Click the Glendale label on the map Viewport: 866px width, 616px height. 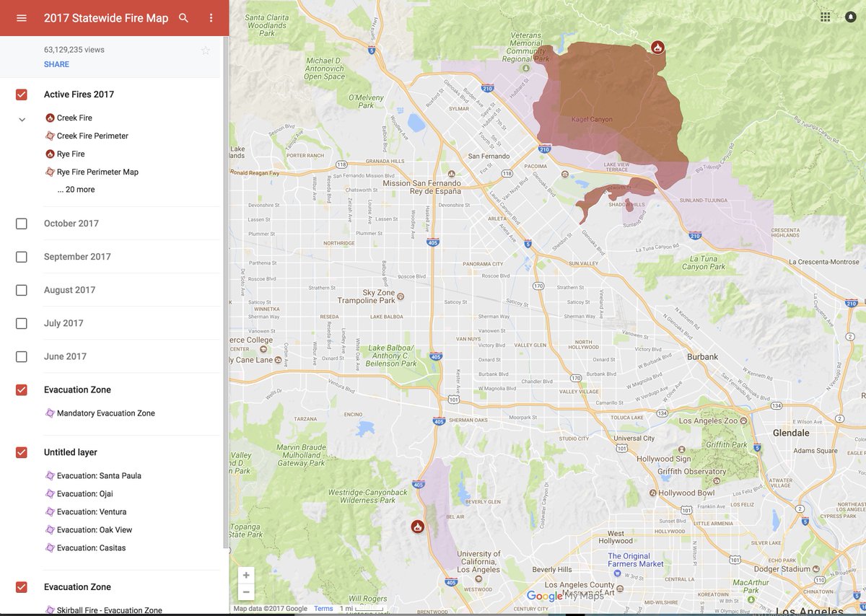pyautogui.click(x=791, y=433)
